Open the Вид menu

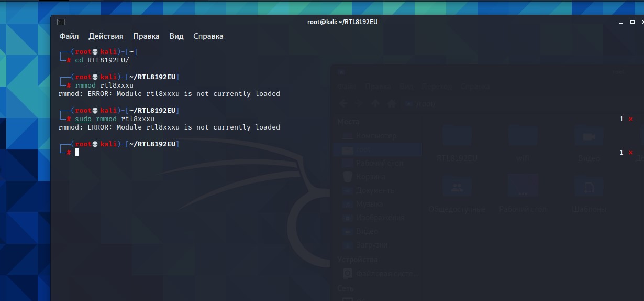[x=176, y=36]
